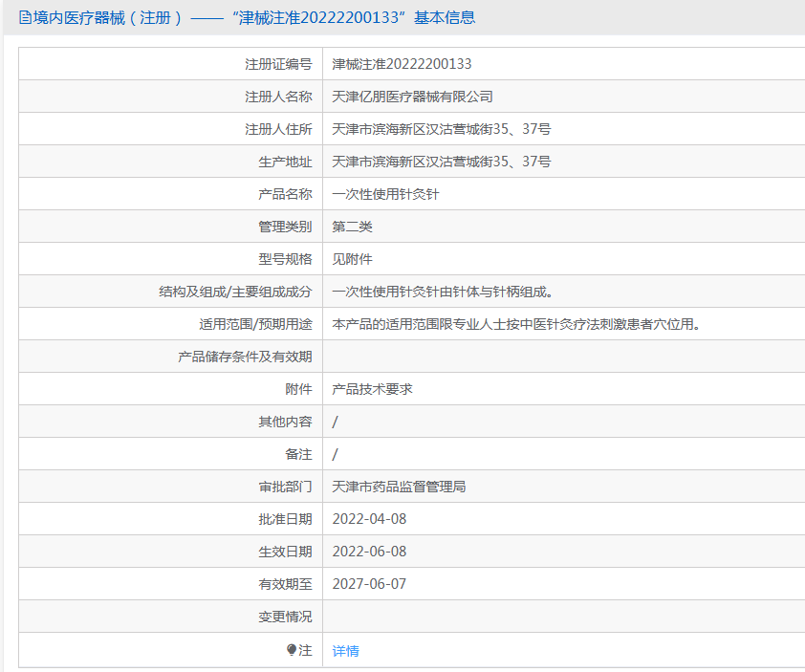The image size is (805, 672).
Task: Select the intended use description text
Action: click(516, 324)
